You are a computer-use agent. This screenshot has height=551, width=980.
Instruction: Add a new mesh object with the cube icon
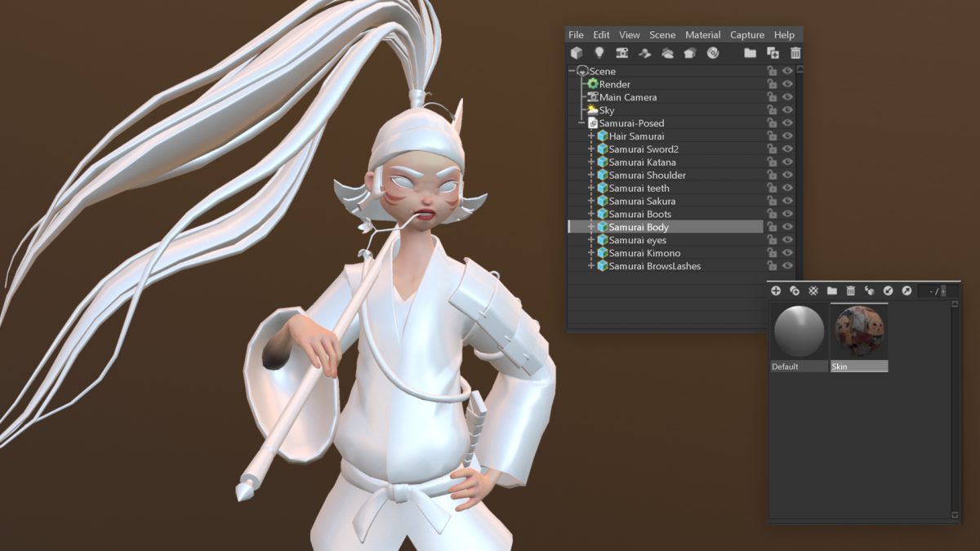[577, 52]
